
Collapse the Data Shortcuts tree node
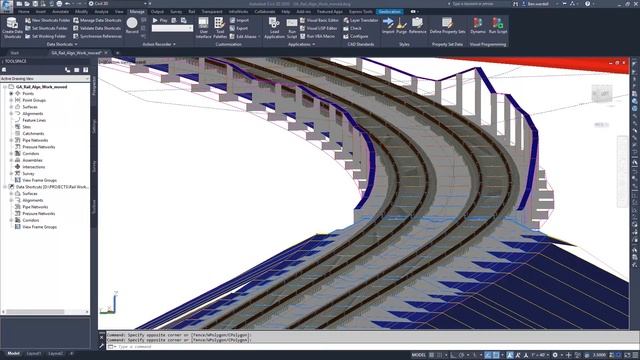tap(5, 187)
